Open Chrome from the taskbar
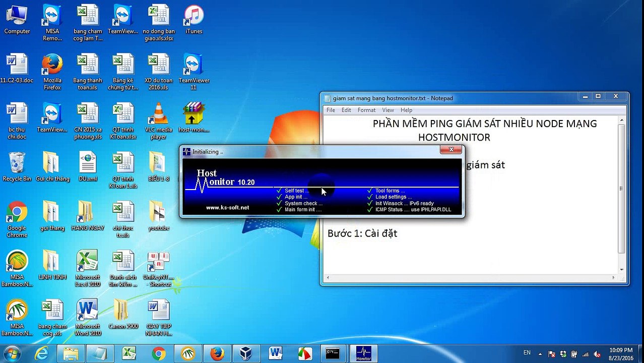This screenshot has width=644, height=363. click(159, 353)
